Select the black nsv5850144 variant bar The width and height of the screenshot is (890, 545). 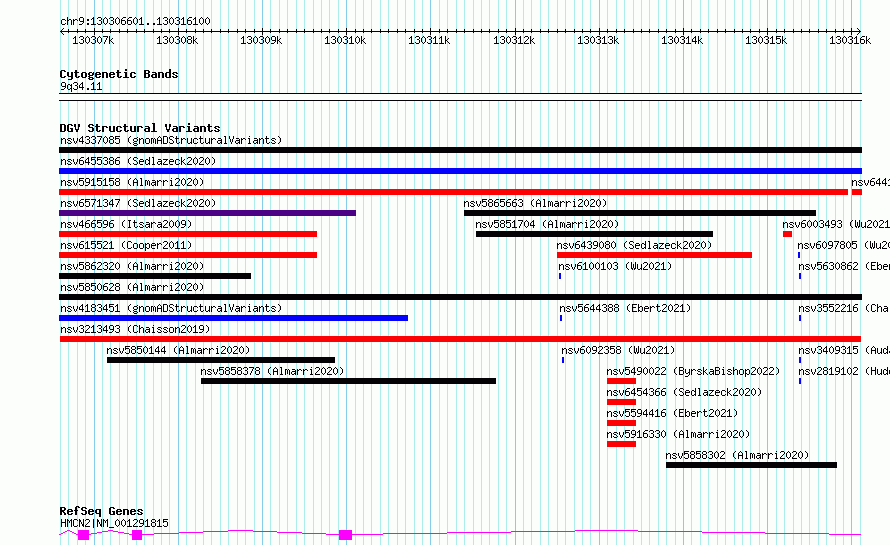pyautogui.click(x=221, y=360)
